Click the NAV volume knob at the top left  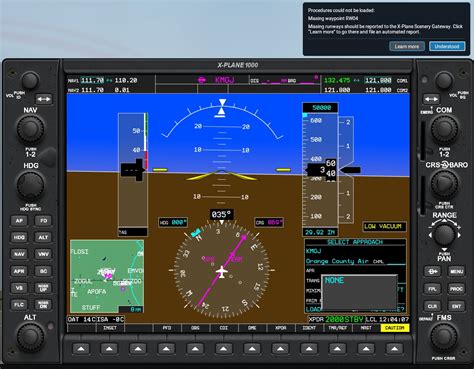click(30, 80)
